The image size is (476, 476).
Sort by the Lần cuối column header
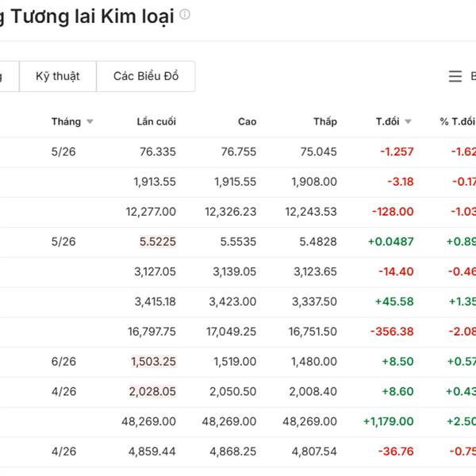point(156,121)
